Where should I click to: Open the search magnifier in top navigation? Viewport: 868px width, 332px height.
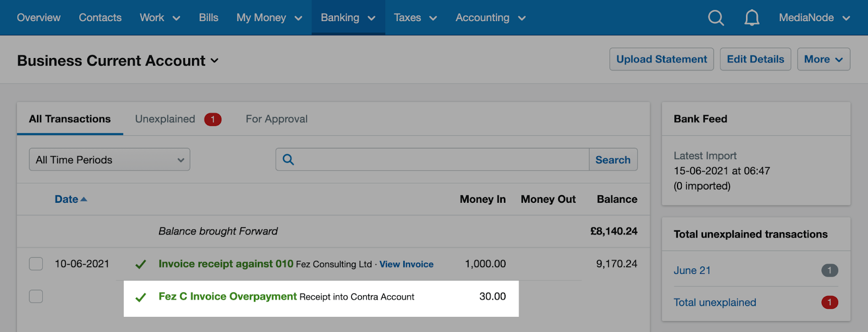click(716, 18)
